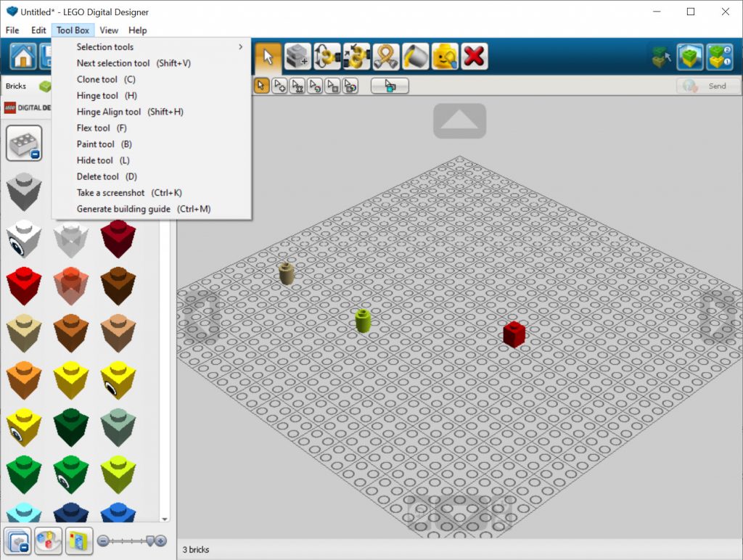Switch to Build mode icon
The width and height of the screenshot is (743, 560).
tap(662, 57)
